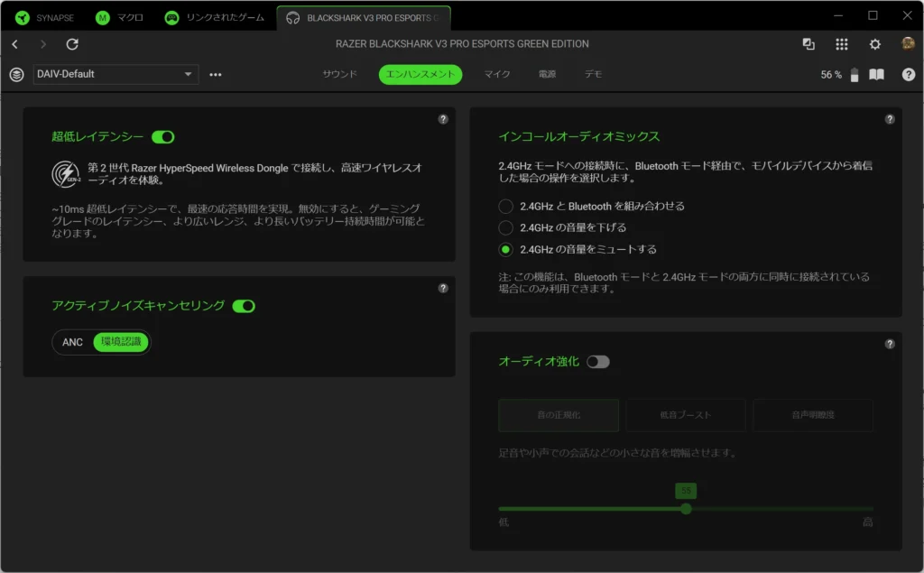Open the user guide book icon
This screenshot has height=573, width=924.
tap(876, 75)
